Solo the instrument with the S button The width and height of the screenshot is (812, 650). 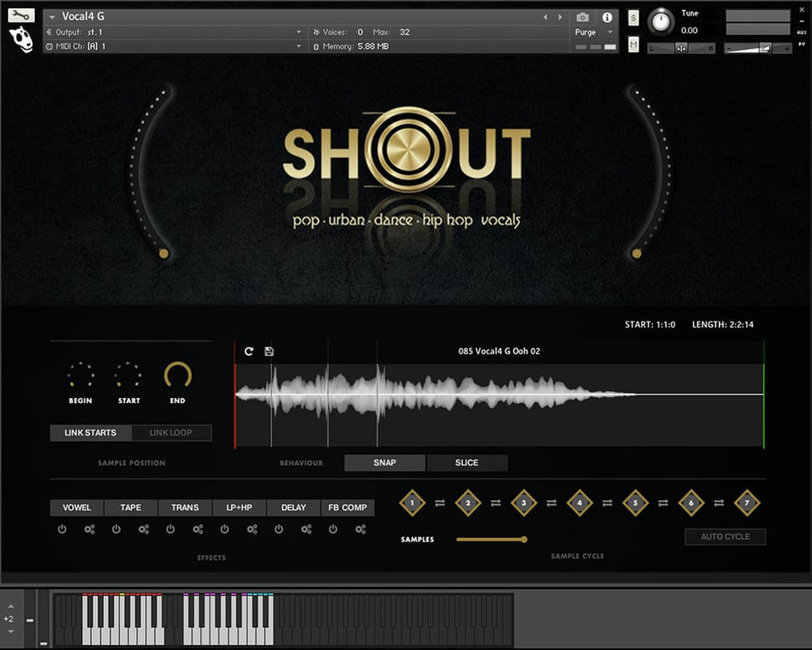click(634, 18)
